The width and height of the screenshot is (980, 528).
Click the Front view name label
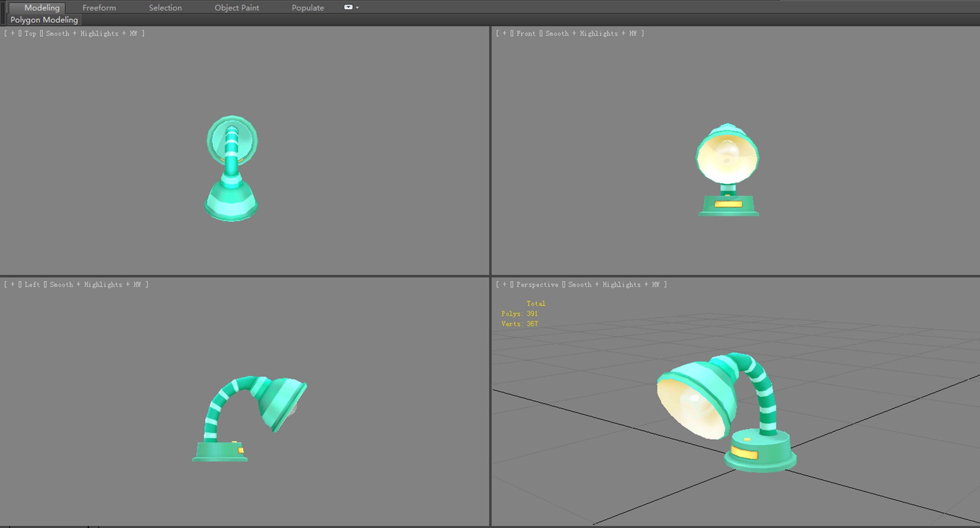(526, 33)
